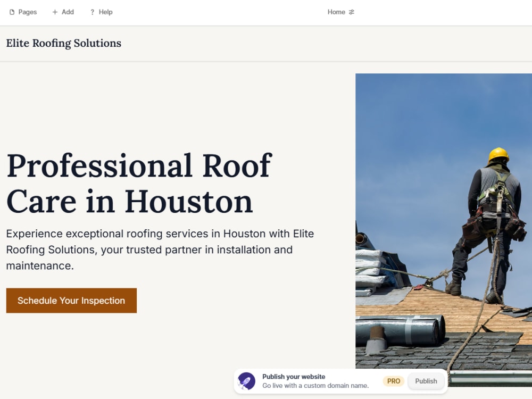Click the Home page settings sliders icon
The image size is (532, 399).
(352, 12)
